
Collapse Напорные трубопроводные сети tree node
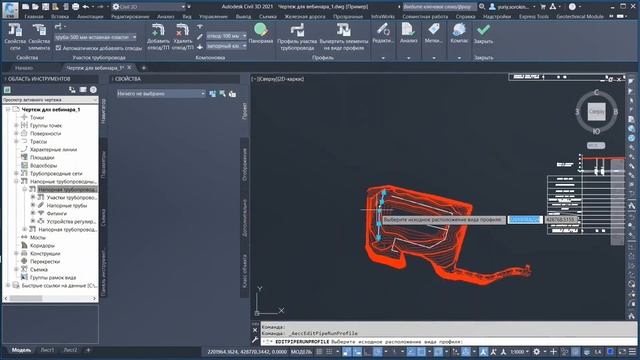(16, 181)
